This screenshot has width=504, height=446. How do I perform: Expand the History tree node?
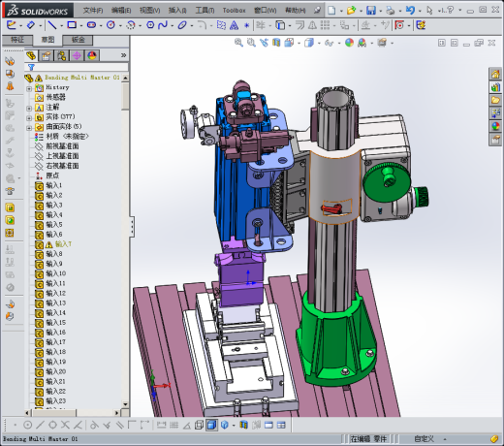(29, 88)
